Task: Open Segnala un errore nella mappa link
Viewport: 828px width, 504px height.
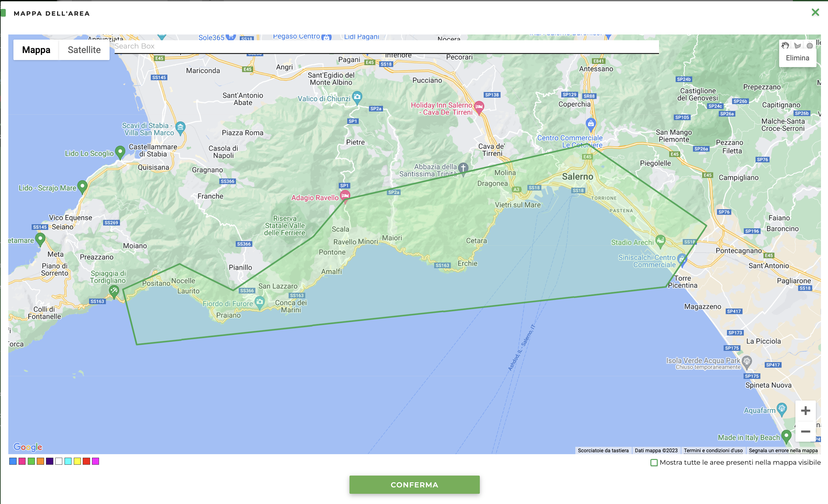Action: click(x=783, y=450)
